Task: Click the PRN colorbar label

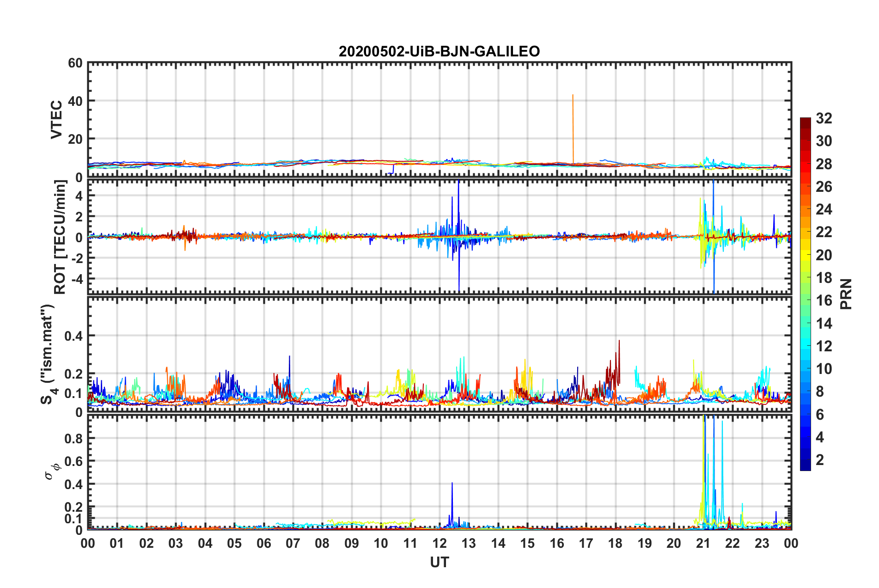Action: [x=846, y=294]
